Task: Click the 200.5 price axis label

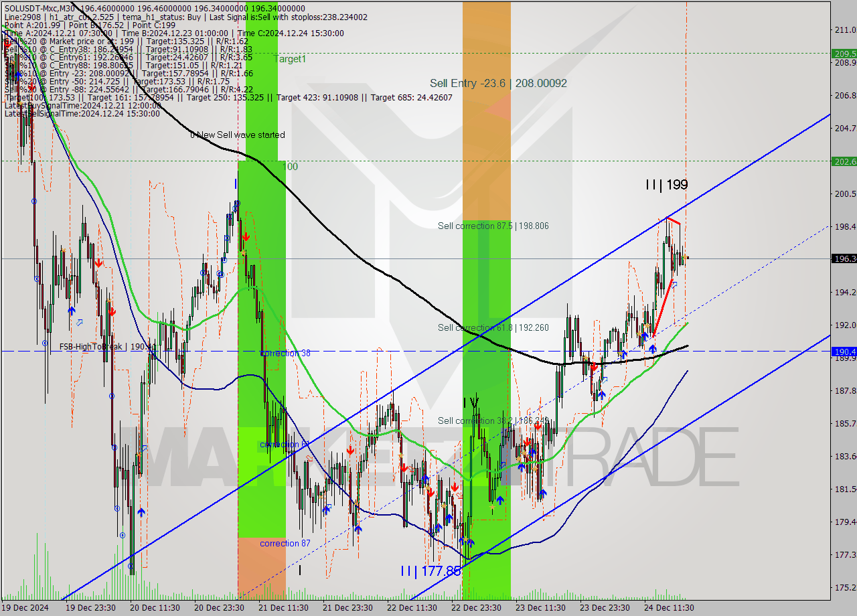Action: 845,194
